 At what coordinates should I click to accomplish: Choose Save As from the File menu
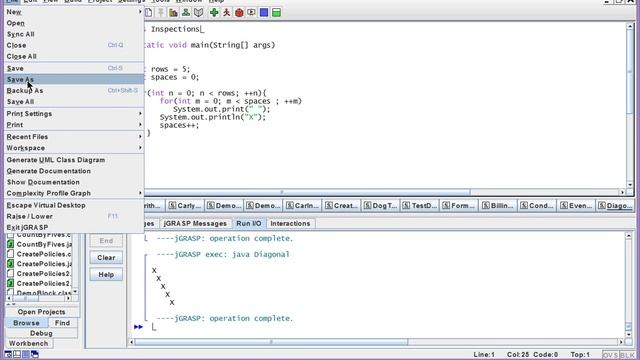pyautogui.click(x=74, y=79)
